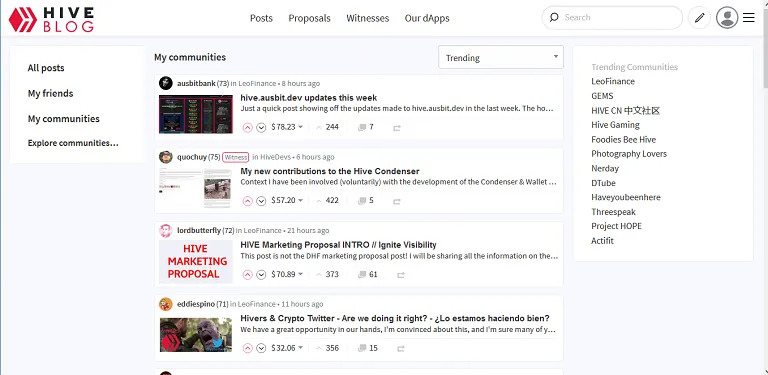Upvote the quochuy Hive Condenser post

click(x=247, y=201)
